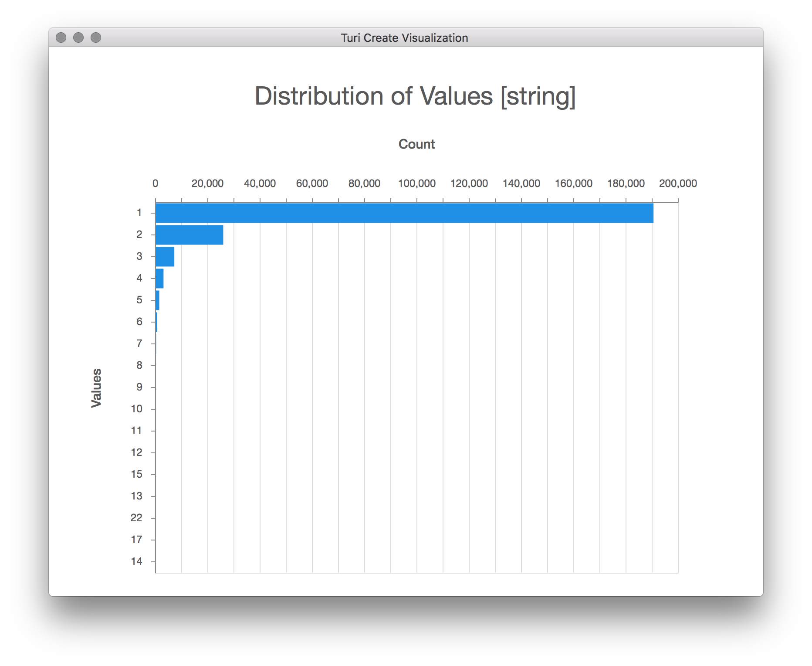Click the 'Count' axis title
The width and height of the screenshot is (812, 666).
tap(416, 144)
